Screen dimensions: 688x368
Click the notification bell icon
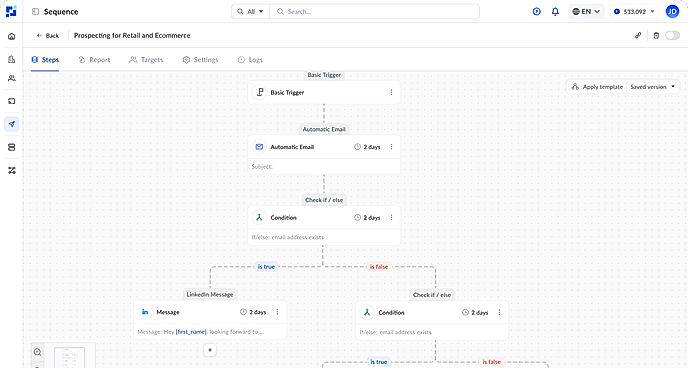(x=555, y=11)
